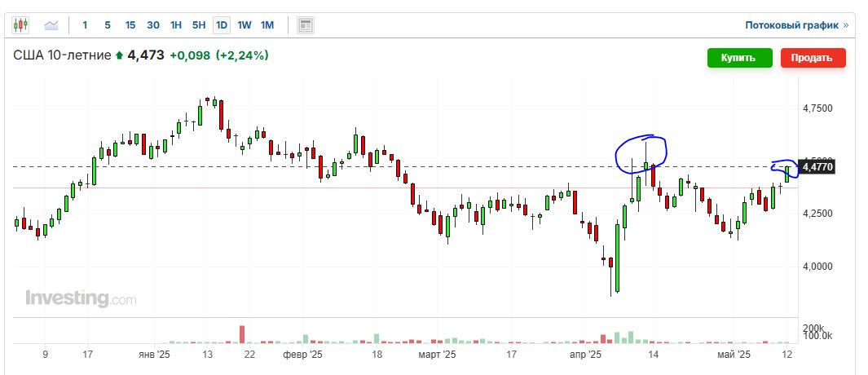Switch to area chart type
This screenshot has height=375, width=868.
51,25
